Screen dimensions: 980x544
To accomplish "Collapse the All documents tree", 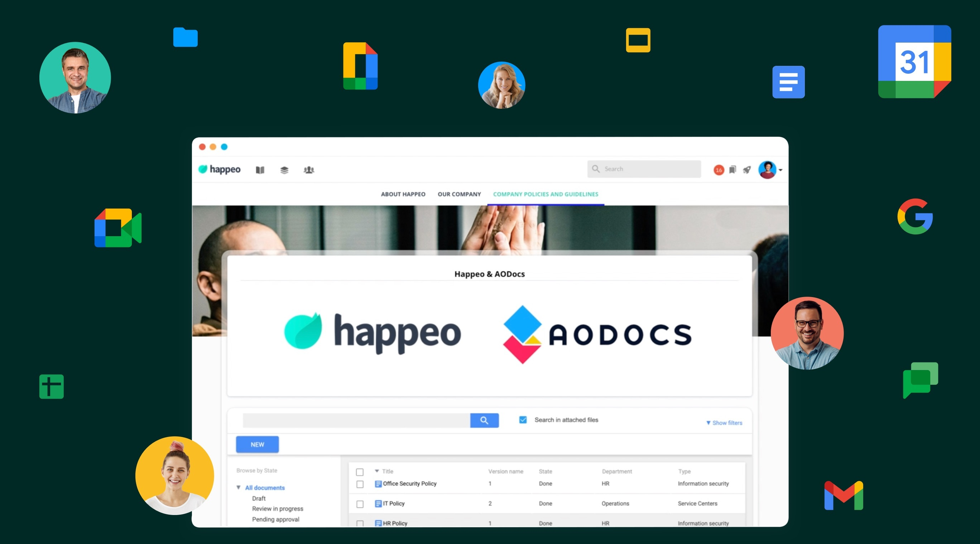I will (239, 488).
